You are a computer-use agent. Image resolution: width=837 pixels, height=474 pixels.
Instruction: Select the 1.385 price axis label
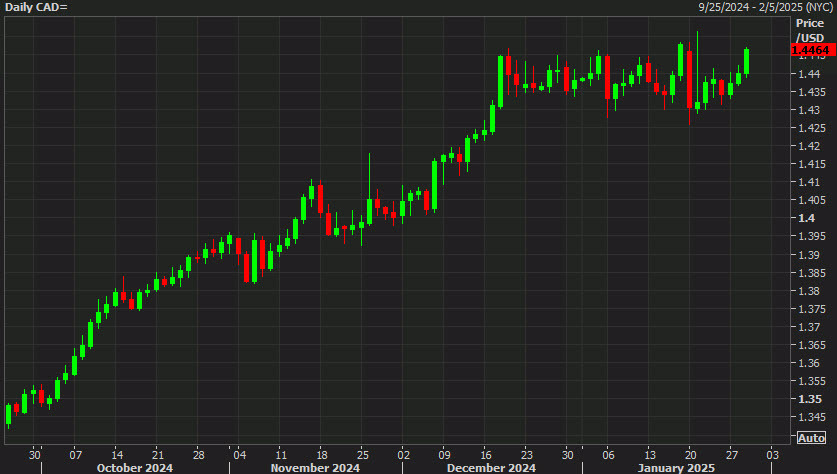(x=811, y=273)
